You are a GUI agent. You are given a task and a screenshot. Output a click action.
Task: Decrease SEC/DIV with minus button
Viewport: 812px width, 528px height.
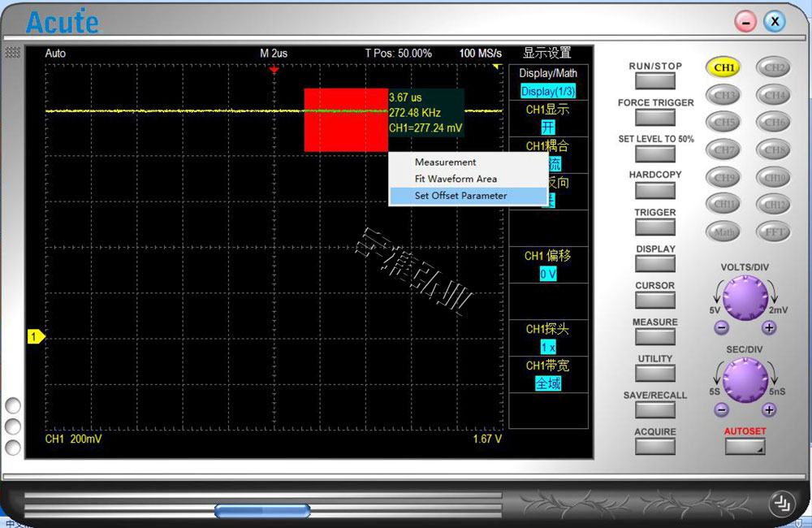[x=721, y=410]
